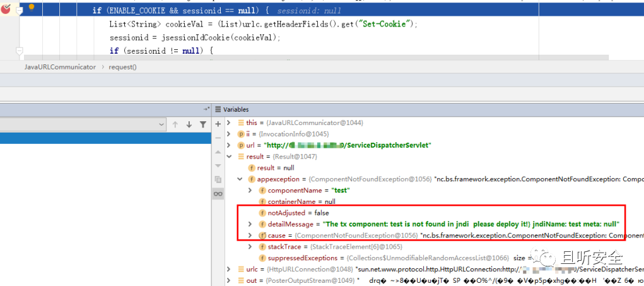Click the JavaURLCommunicator breadcrumb
Screen dimensions: 644x286
(60, 67)
